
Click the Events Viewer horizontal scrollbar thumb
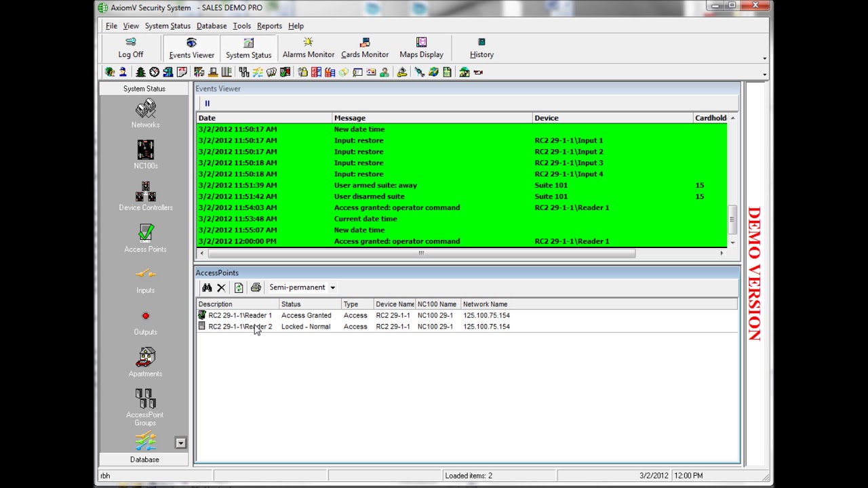click(x=421, y=253)
